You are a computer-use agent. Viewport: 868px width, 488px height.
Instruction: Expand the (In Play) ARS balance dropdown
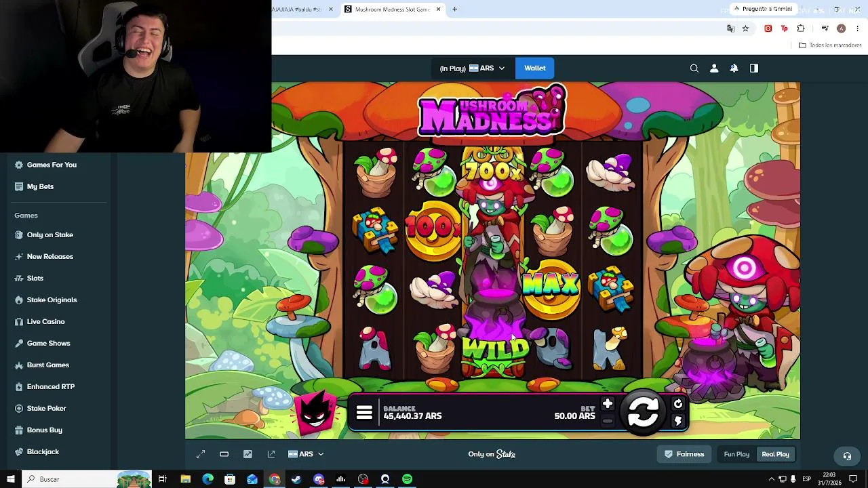click(x=472, y=68)
